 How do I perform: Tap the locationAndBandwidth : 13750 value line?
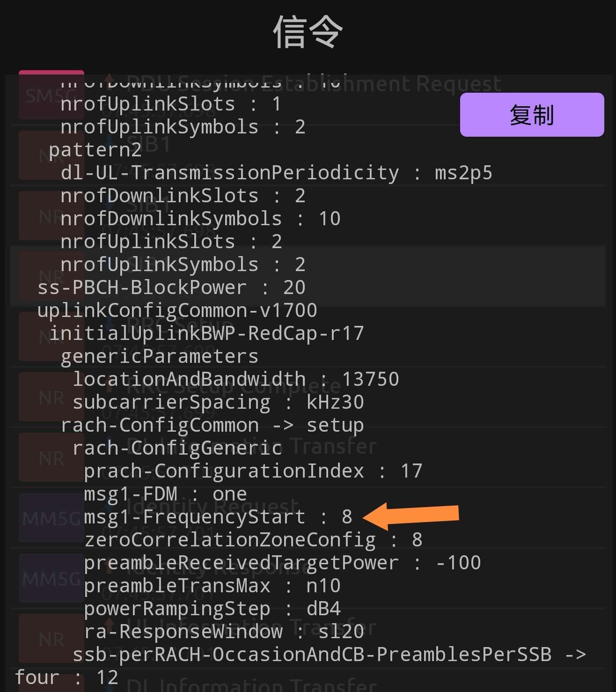(x=235, y=379)
